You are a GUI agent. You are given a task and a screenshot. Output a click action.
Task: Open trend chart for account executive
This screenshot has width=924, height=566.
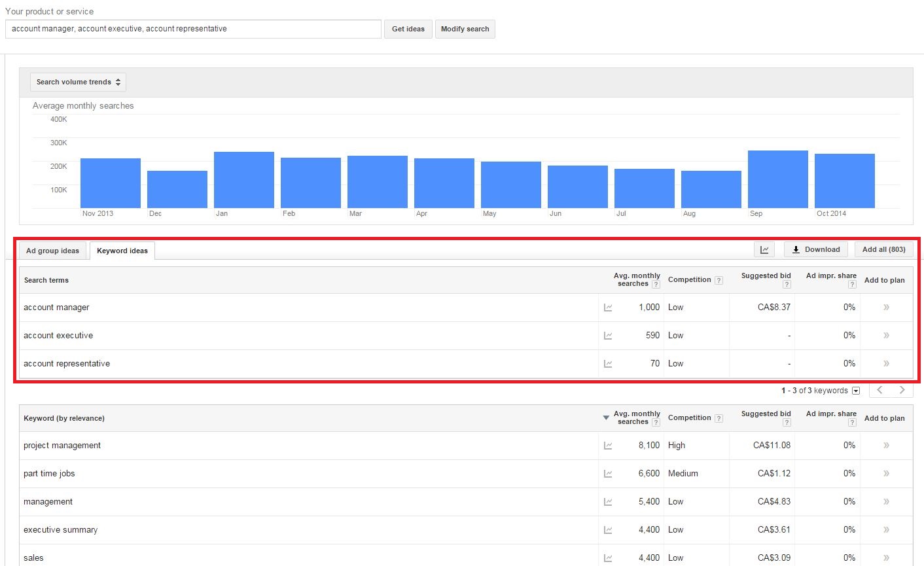coord(608,336)
